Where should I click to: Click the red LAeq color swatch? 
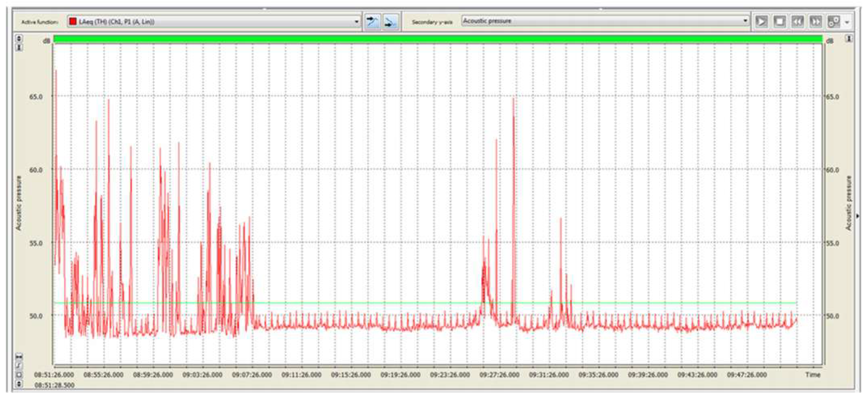(73, 22)
